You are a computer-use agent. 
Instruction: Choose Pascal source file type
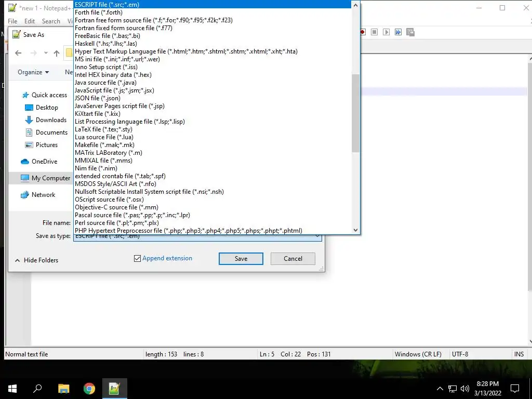[x=212, y=215]
